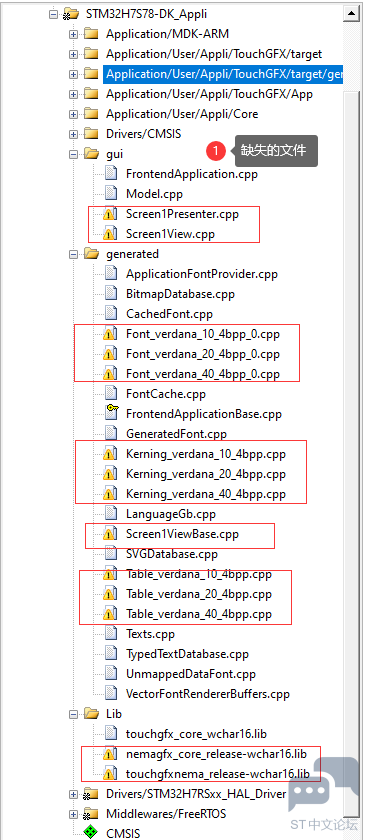Screen dimensions: 367x840
Task: Expand the Middlewares/FreeRTOS group
Action: [x=73, y=814]
